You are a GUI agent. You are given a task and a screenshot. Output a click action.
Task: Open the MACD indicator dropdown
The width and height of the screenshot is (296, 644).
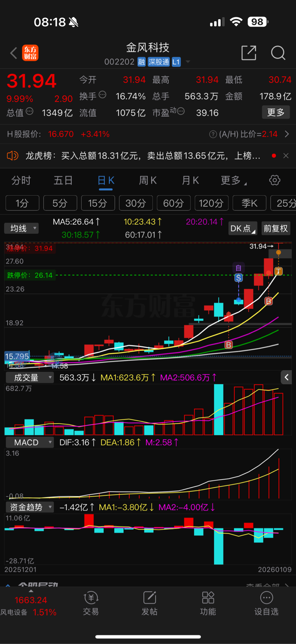pyautogui.click(x=29, y=442)
